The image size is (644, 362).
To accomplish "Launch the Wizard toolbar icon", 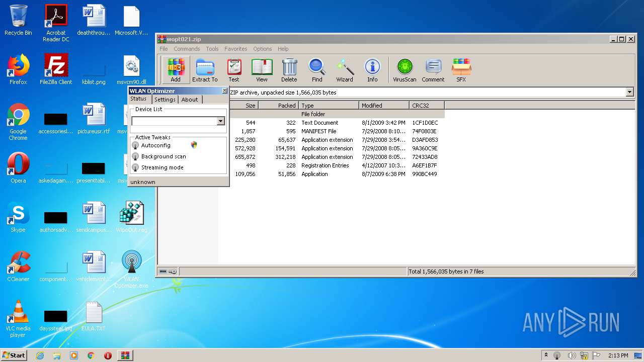I will click(x=345, y=70).
